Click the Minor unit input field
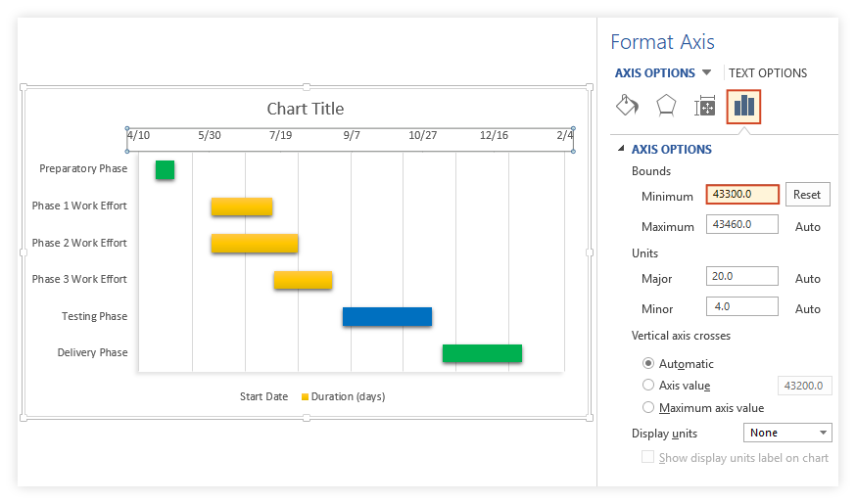Image resolution: width=856 pixels, height=504 pixels. coord(742,306)
